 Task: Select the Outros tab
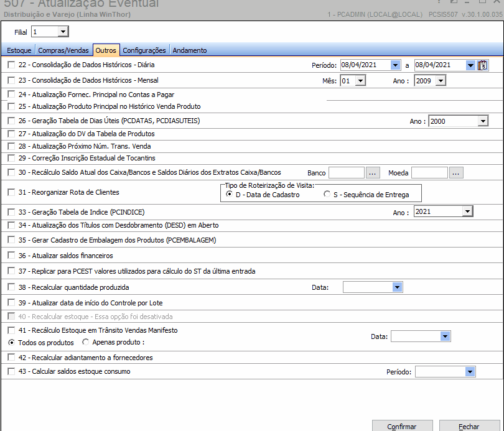[106, 50]
